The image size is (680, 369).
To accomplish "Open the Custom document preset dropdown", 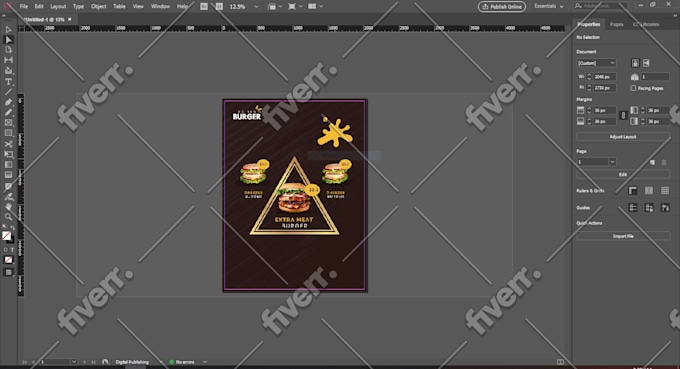I will [596, 63].
